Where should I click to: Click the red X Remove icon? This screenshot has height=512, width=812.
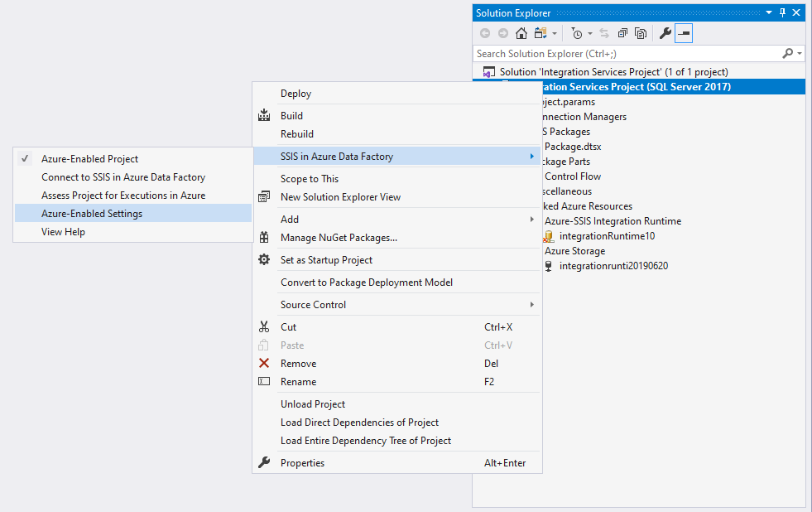pyautogui.click(x=263, y=363)
